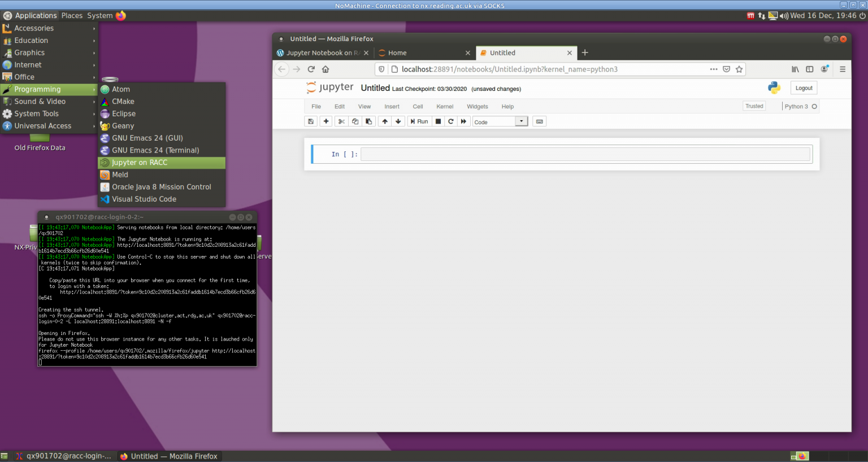
Task: Open Geany from Programming menu
Action: pyautogui.click(x=162, y=126)
